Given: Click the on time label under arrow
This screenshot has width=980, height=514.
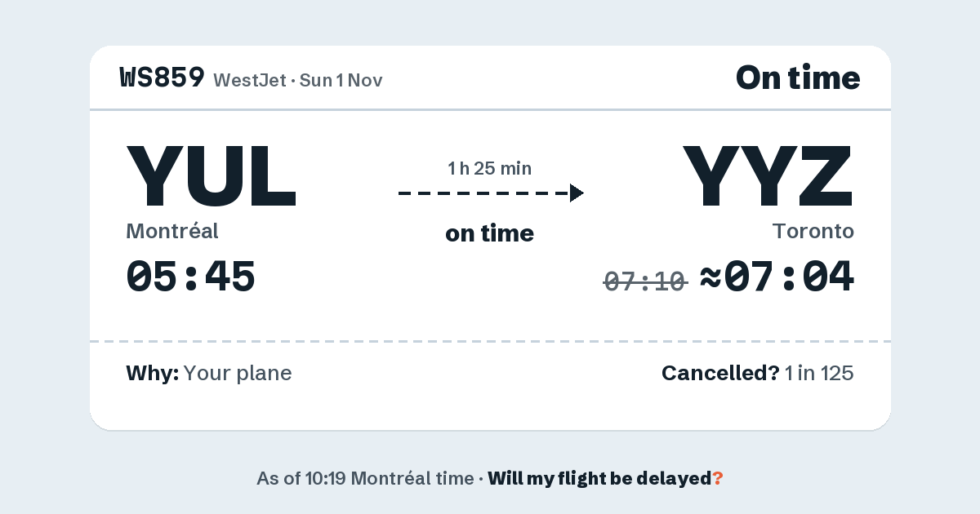Looking at the screenshot, I should [x=490, y=233].
